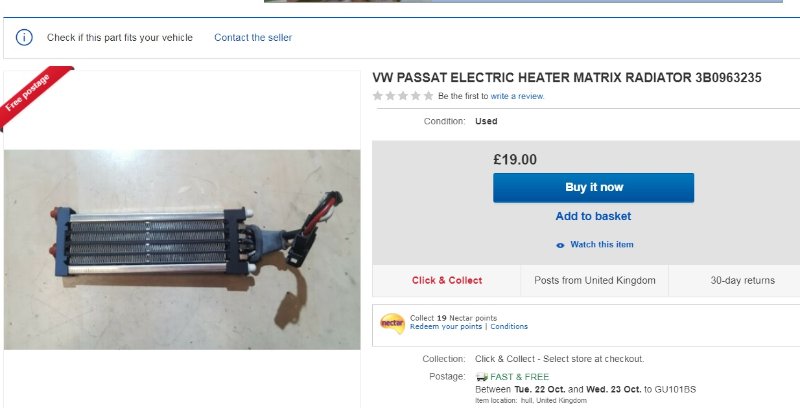This screenshot has width=800, height=408.
Task: Select the first rating star
Action: pos(378,96)
